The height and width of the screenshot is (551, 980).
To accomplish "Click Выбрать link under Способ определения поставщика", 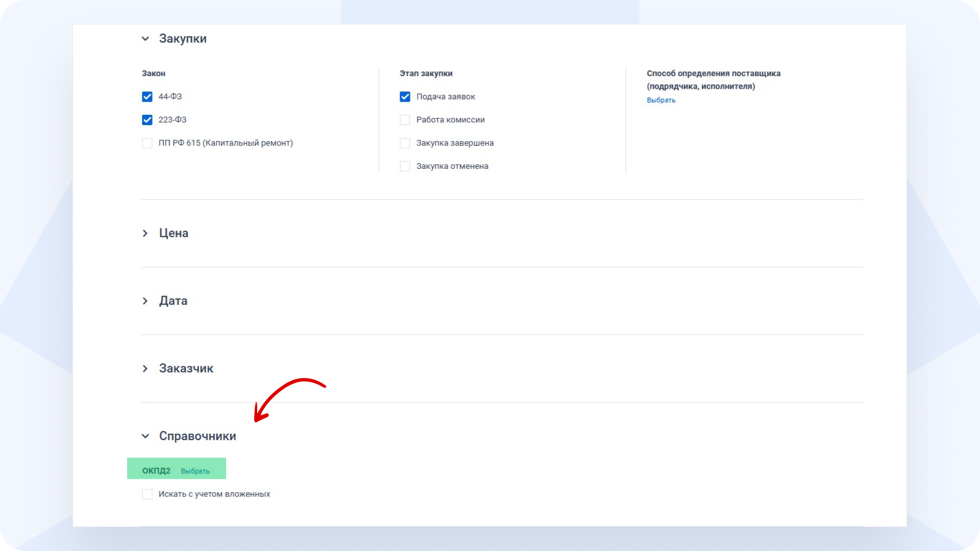I will tap(661, 100).
